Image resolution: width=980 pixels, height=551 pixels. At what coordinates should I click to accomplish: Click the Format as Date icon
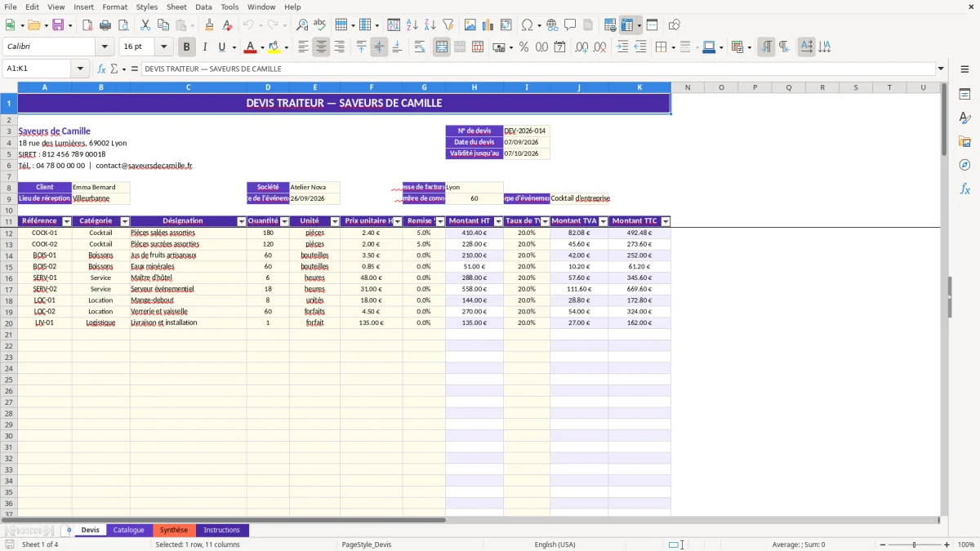559,47
